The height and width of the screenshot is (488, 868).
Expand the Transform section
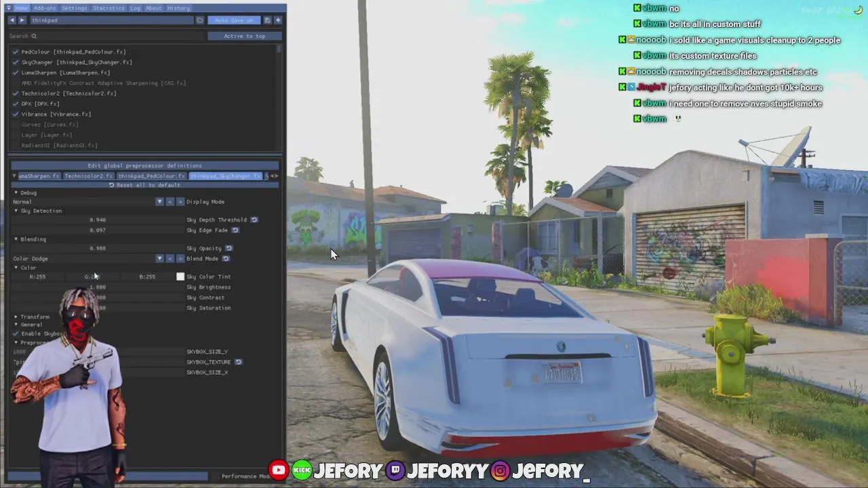point(16,317)
